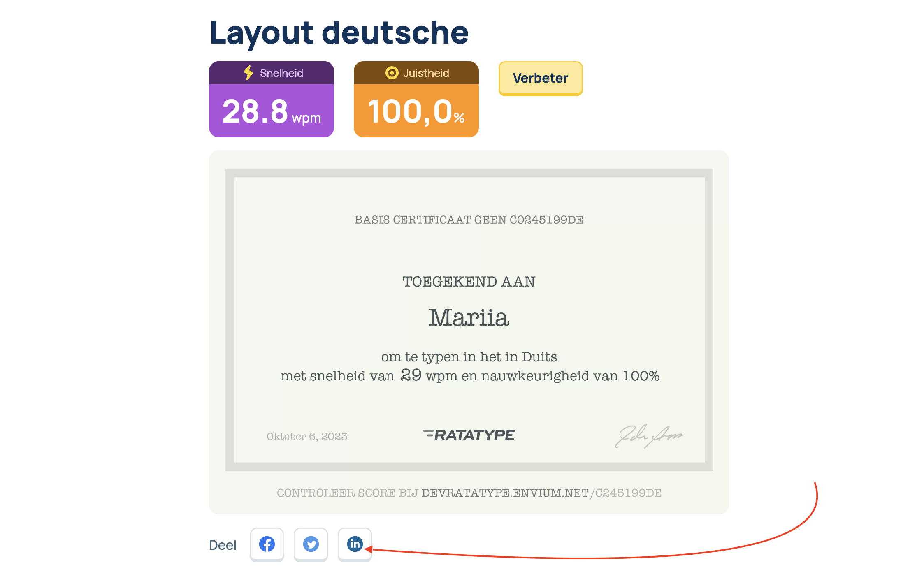Screen dimensions: 924x574
Task: Click the Snelheid header label
Action: pos(281,73)
